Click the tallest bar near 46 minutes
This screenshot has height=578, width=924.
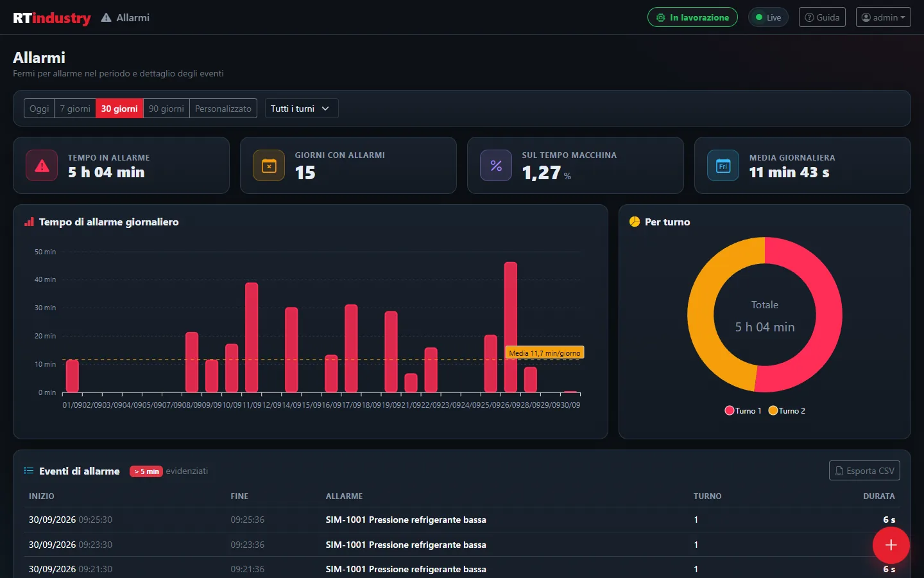click(x=510, y=327)
